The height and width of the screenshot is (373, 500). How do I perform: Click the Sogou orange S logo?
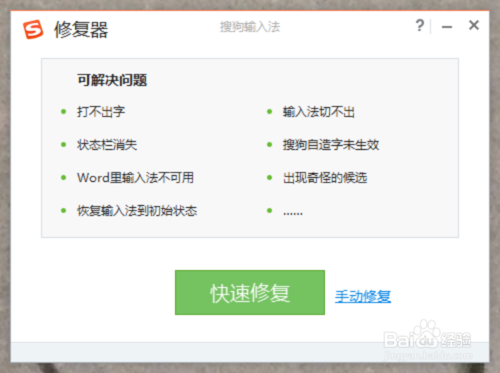[x=33, y=29]
